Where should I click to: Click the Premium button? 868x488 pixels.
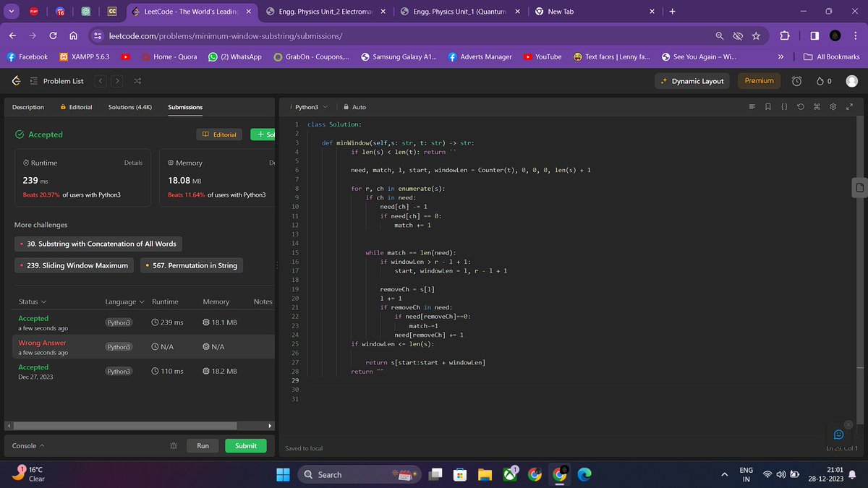(759, 81)
